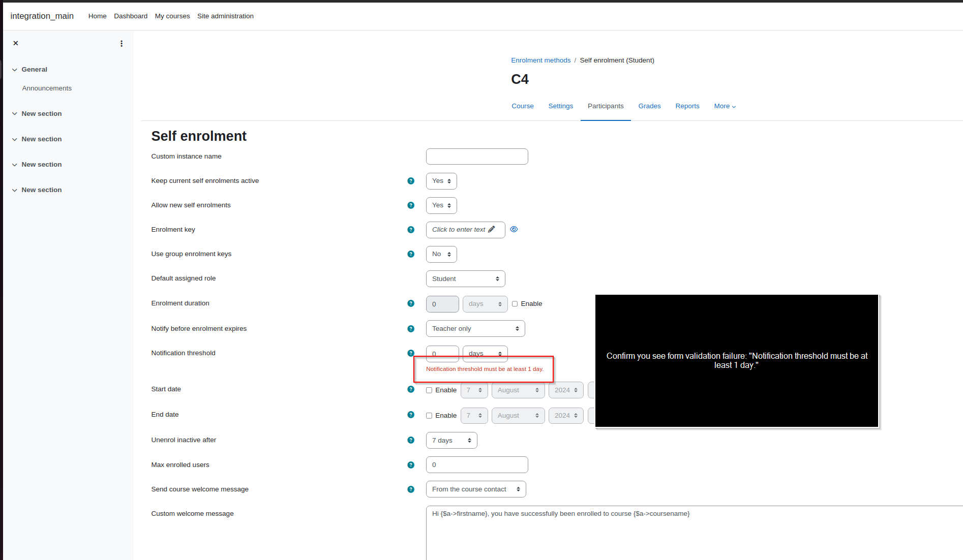The image size is (963, 560).
Task: Enable the Start date checkbox
Action: tap(429, 390)
